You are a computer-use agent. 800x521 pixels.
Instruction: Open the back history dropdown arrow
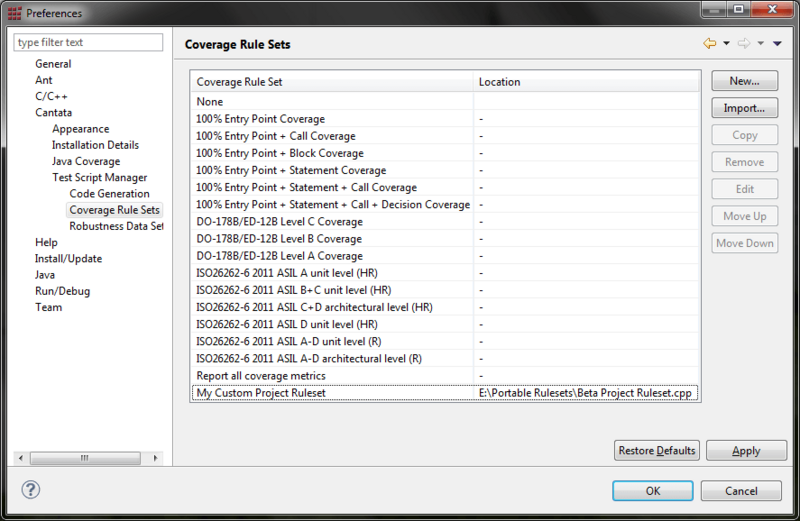pyautogui.click(x=726, y=43)
